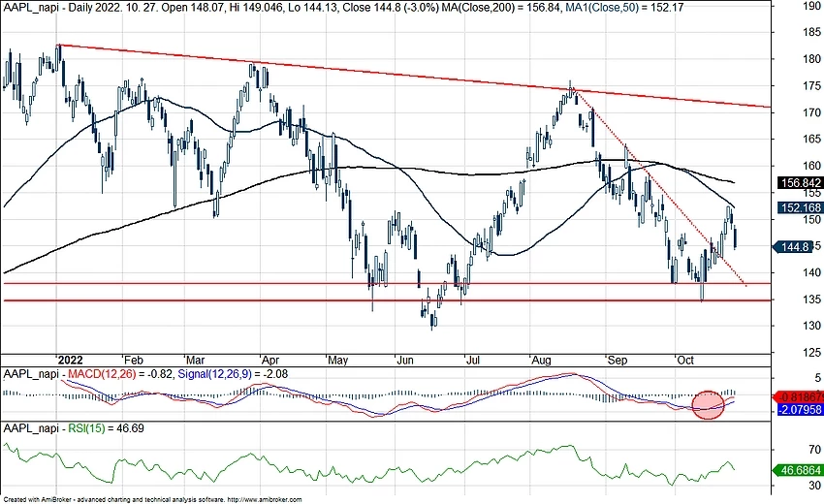The image size is (824, 504).
Task: Click the MA(Close,200) = 156.84 title text
Action: pos(502,8)
